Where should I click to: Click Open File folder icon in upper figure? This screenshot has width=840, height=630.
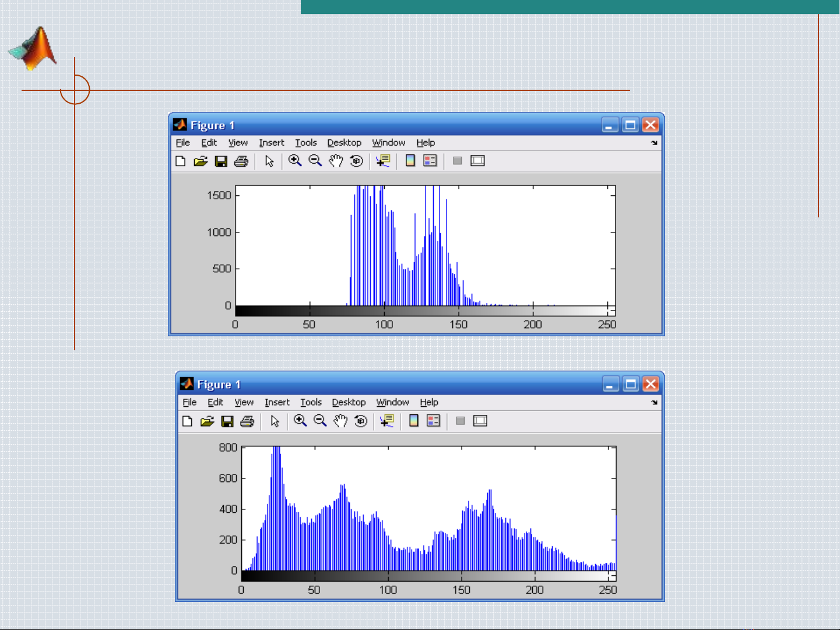click(x=201, y=161)
